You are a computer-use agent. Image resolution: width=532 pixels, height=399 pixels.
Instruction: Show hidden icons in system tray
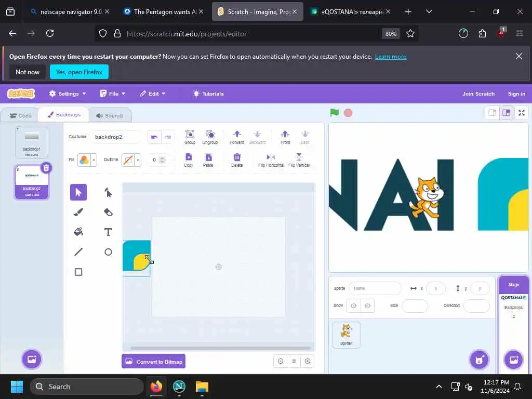[438, 387]
